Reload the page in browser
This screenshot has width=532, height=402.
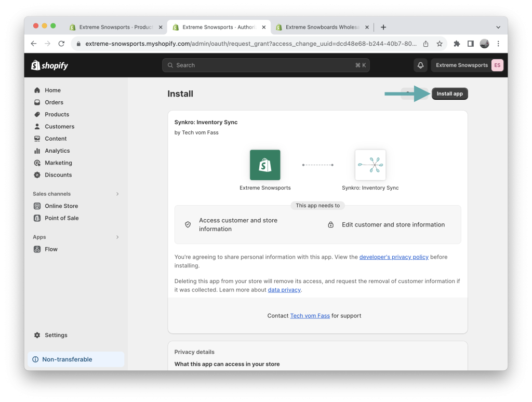click(61, 44)
